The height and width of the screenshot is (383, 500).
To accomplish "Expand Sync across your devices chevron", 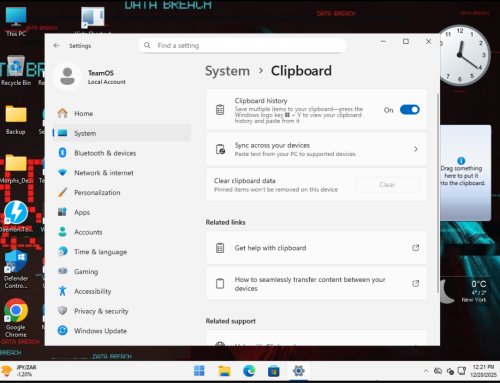I will point(416,149).
